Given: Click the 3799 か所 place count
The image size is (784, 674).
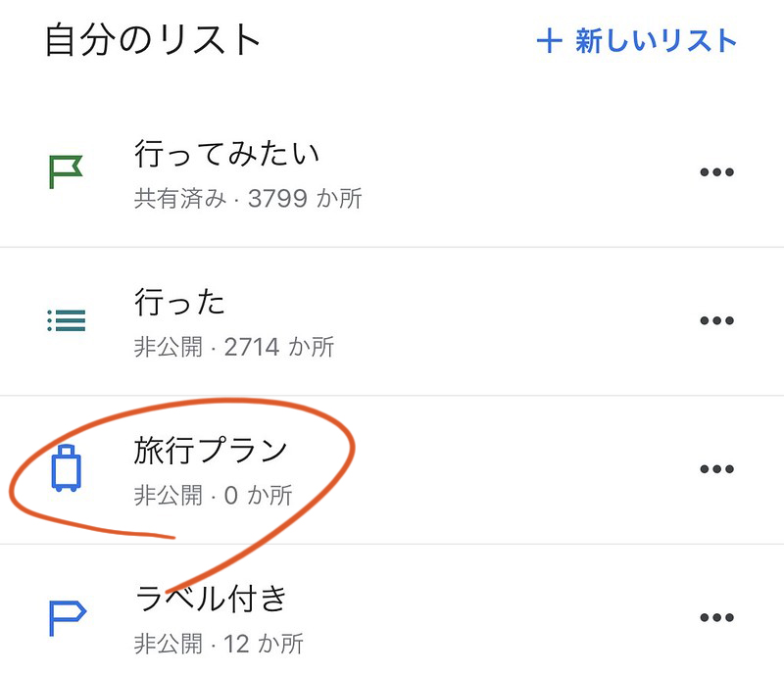Looking at the screenshot, I should coord(306,199).
